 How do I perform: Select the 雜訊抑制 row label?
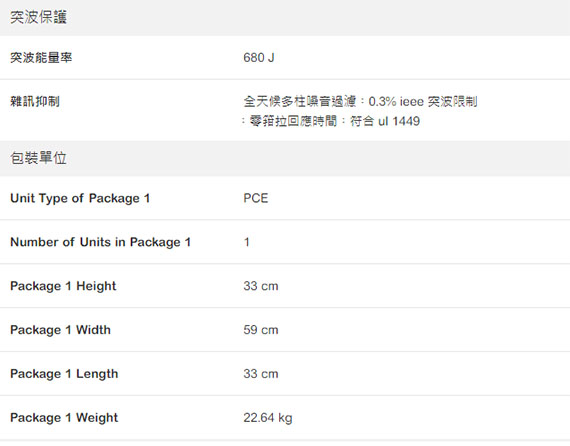35,101
